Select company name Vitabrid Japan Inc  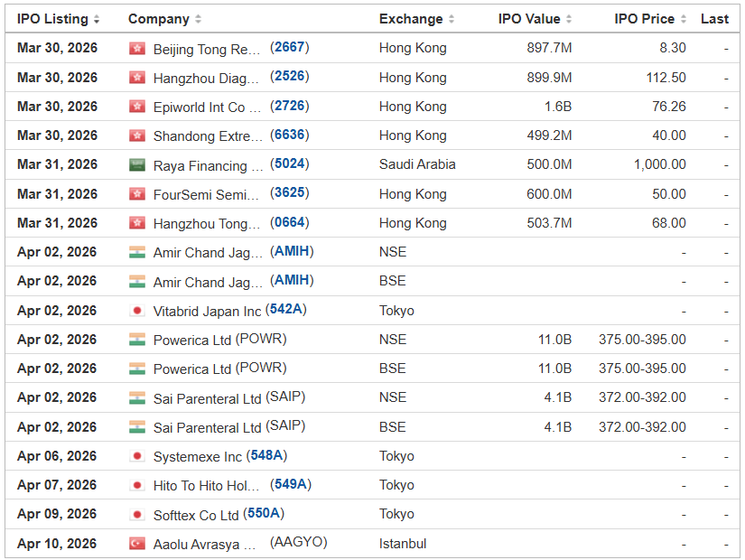pyautogui.click(x=207, y=312)
